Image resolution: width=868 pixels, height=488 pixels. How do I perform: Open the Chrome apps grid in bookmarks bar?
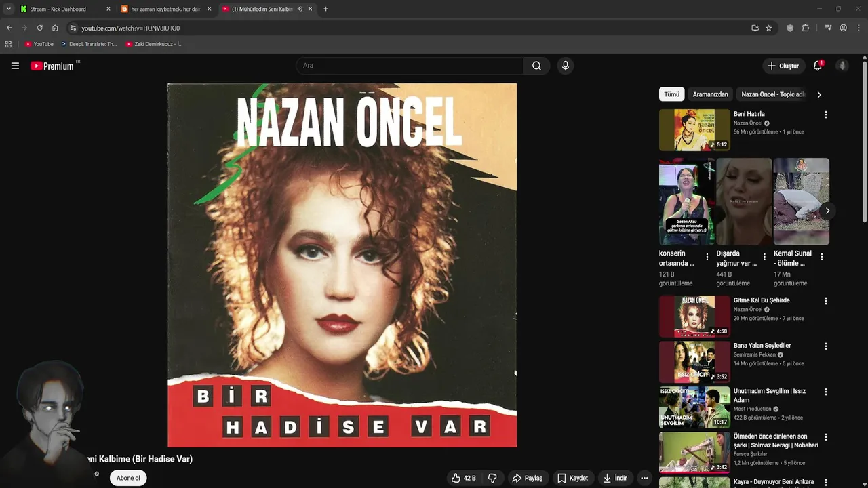click(8, 44)
